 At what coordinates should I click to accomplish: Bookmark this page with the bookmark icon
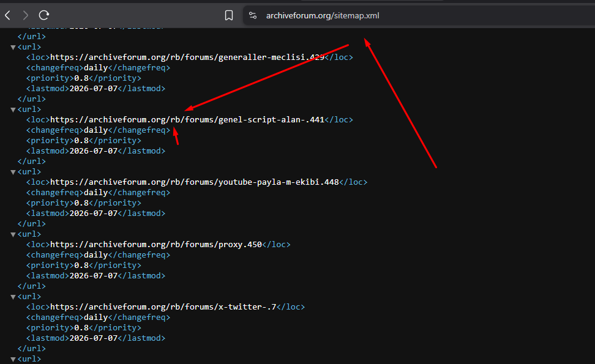pos(229,15)
